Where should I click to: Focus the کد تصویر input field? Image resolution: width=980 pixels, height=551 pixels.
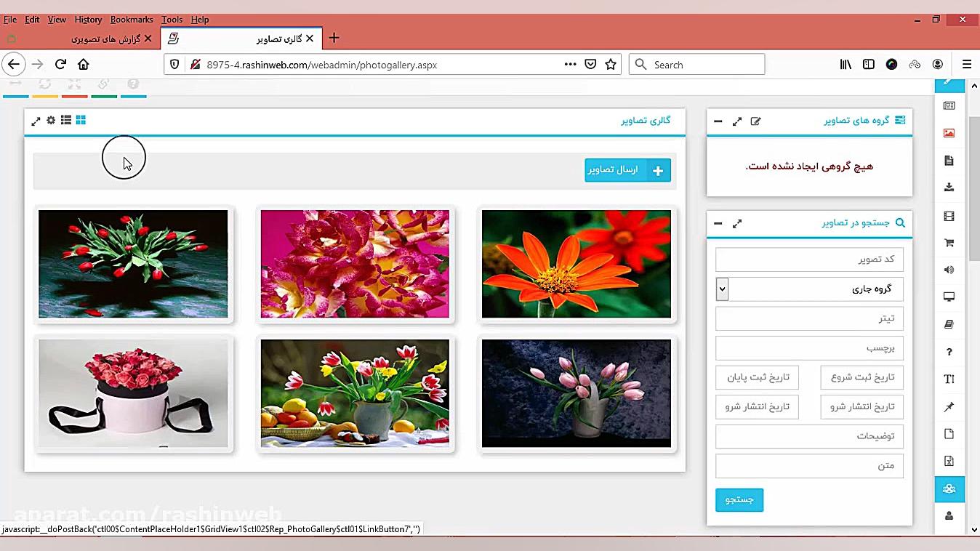click(809, 260)
